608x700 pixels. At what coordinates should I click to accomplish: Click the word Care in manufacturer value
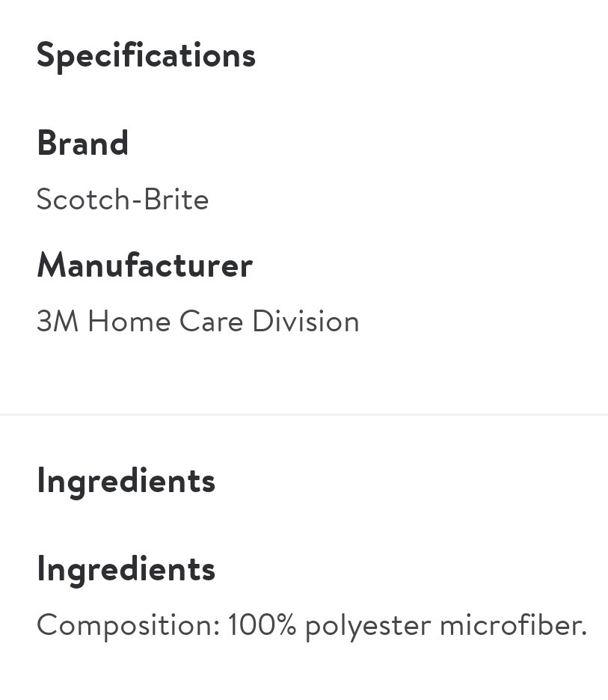(x=211, y=321)
